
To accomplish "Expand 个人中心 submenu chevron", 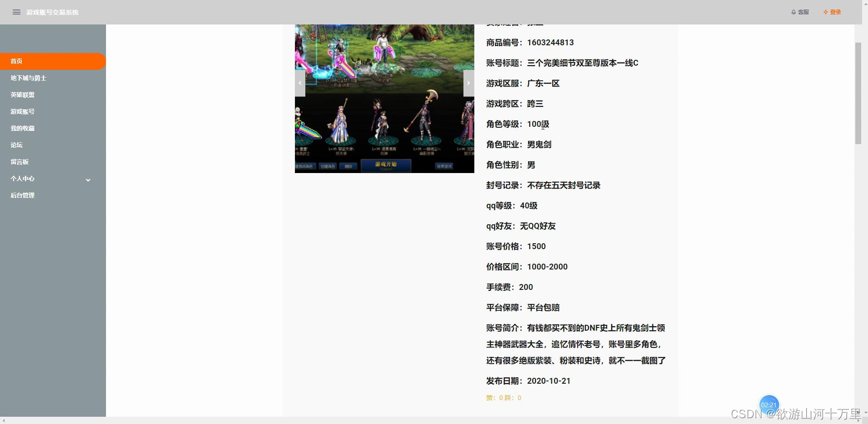I will coord(88,180).
